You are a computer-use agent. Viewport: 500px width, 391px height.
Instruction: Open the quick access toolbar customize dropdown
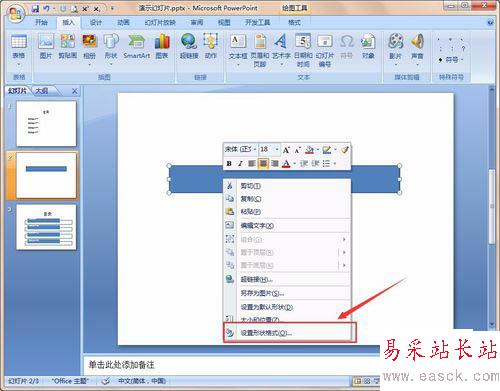(112, 9)
